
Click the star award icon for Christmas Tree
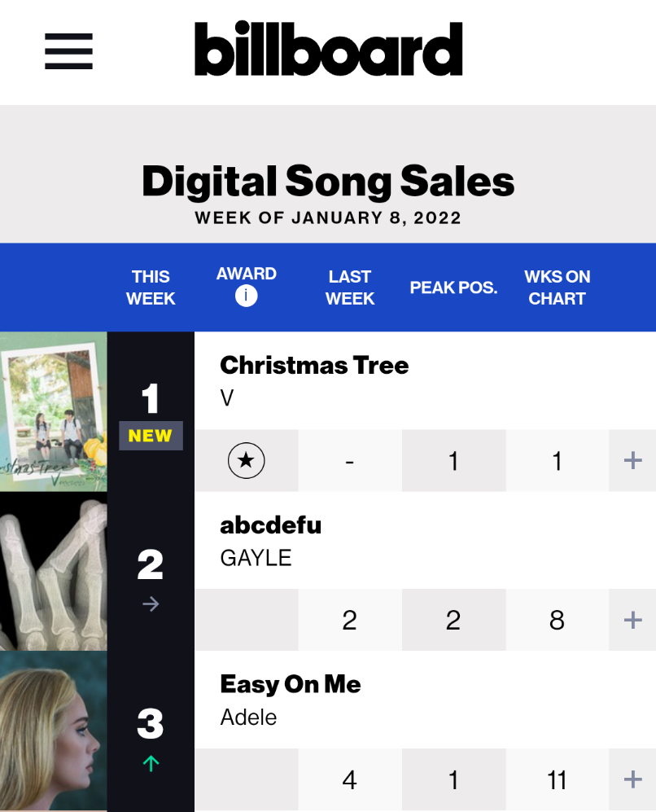pyautogui.click(x=246, y=462)
